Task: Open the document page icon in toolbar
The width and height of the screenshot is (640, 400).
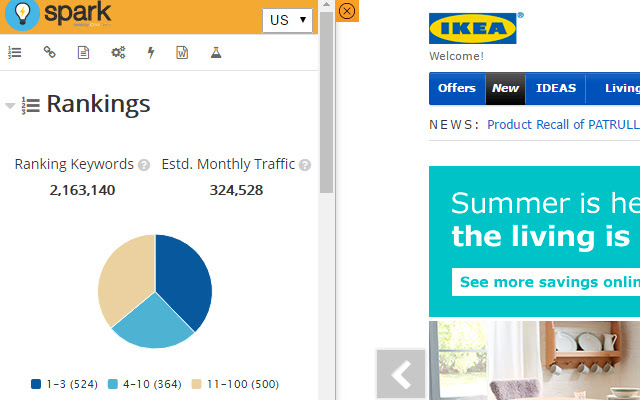Action: (83, 52)
